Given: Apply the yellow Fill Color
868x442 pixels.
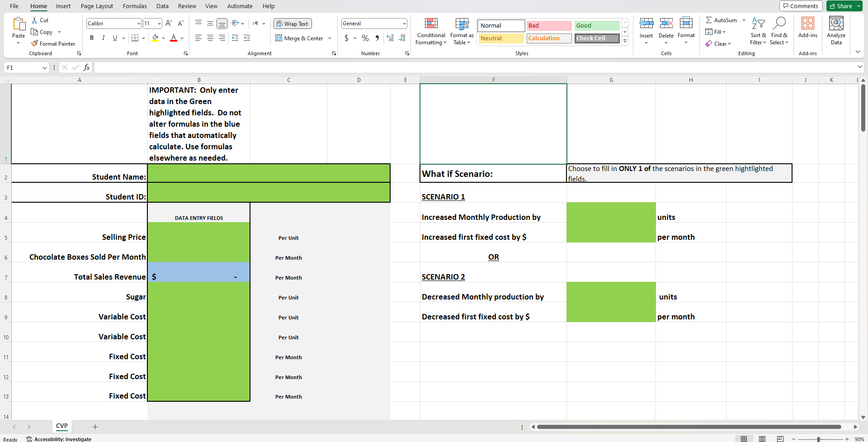Looking at the screenshot, I should click(155, 38).
